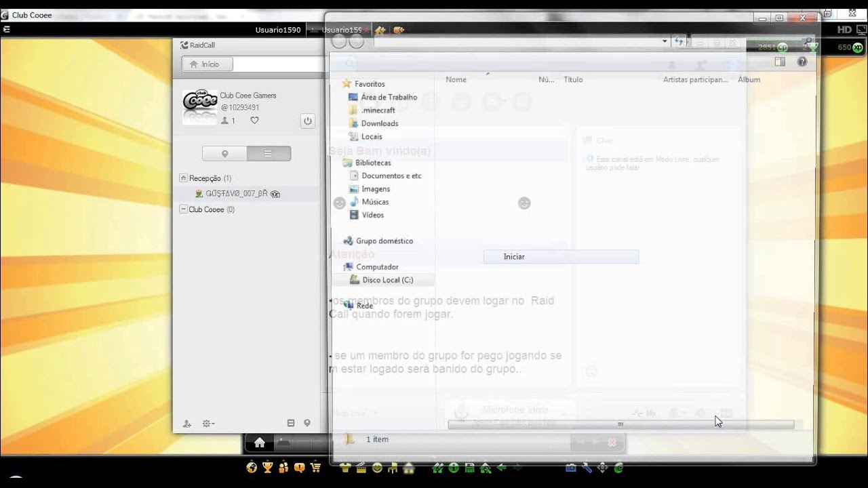Sort by the Nome column header
This screenshot has height=488, width=868.
pos(456,79)
